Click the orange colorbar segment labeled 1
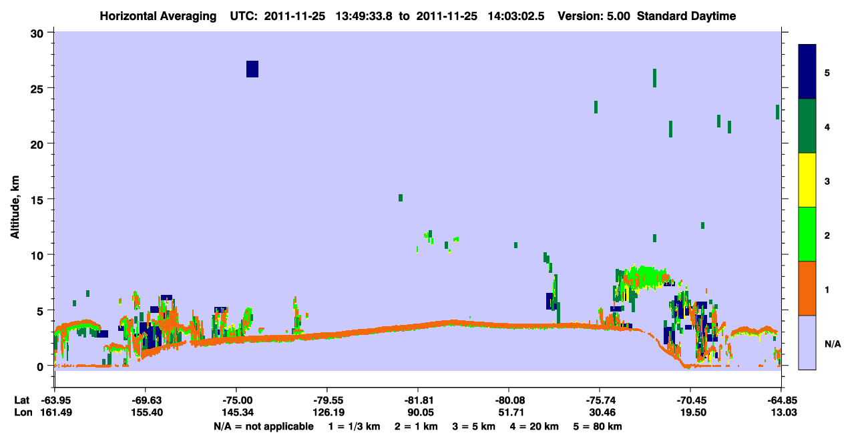Image resolution: width=868 pixels, height=445 pixels. [x=807, y=288]
